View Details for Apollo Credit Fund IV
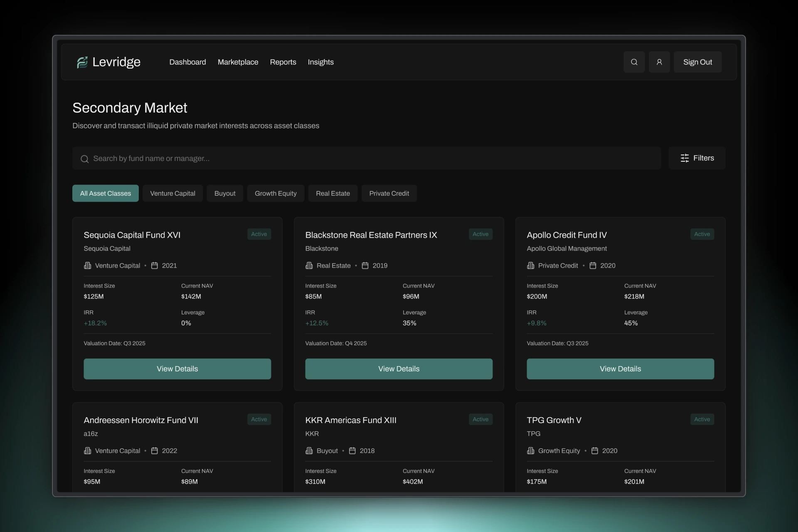Image resolution: width=798 pixels, height=532 pixels. (x=620, y=369)
